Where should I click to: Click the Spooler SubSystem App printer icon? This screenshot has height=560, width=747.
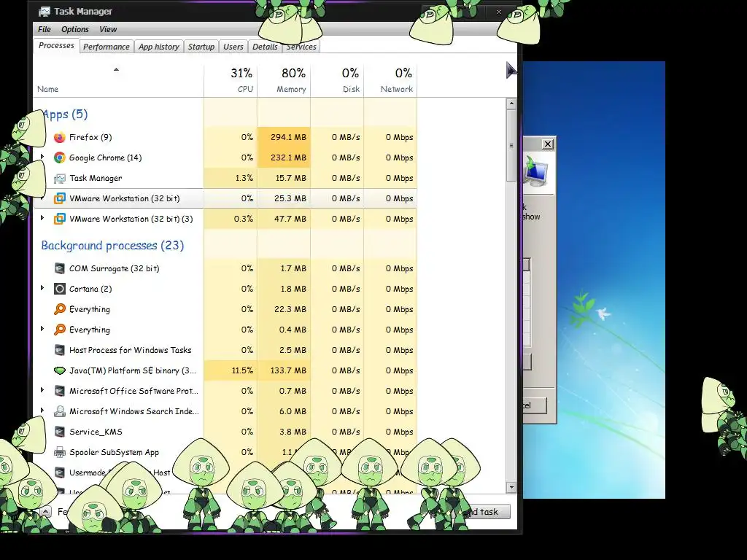pos(60,452)
